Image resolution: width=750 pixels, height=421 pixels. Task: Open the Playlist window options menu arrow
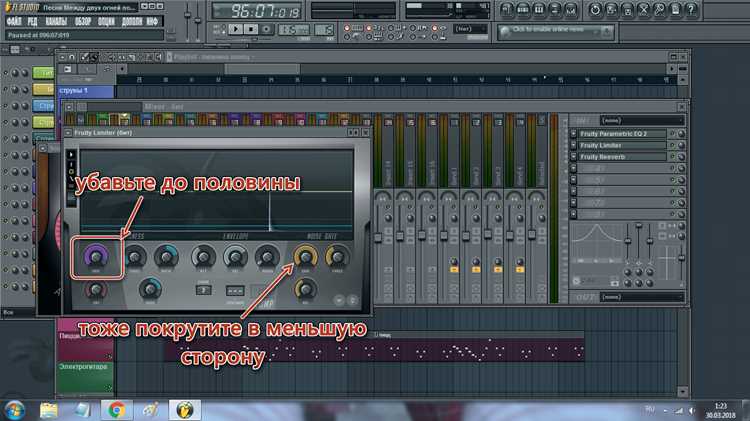tap(62, 57)
